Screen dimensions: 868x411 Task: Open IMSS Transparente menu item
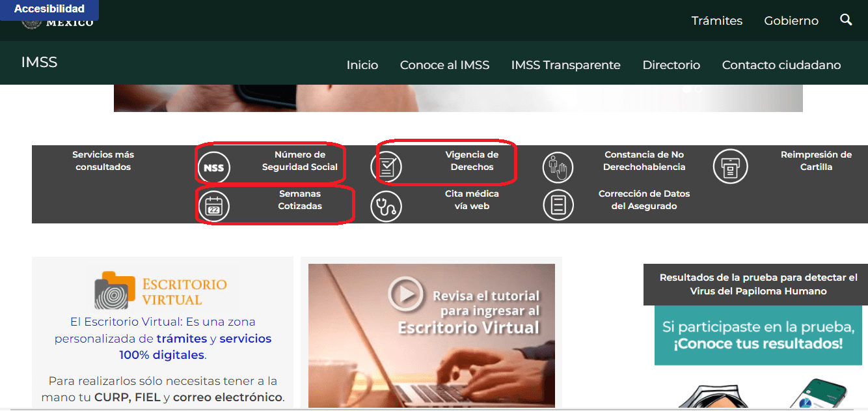tap(565, 65)
